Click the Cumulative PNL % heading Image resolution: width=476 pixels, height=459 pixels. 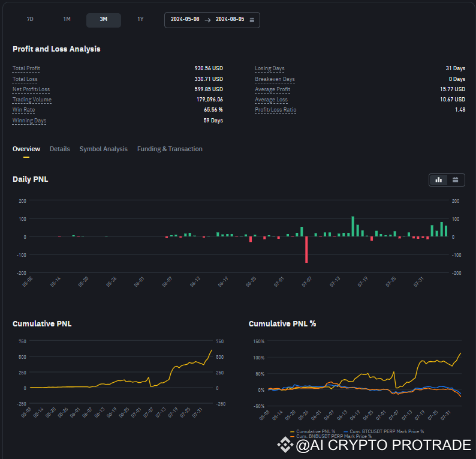coord(282,324)
